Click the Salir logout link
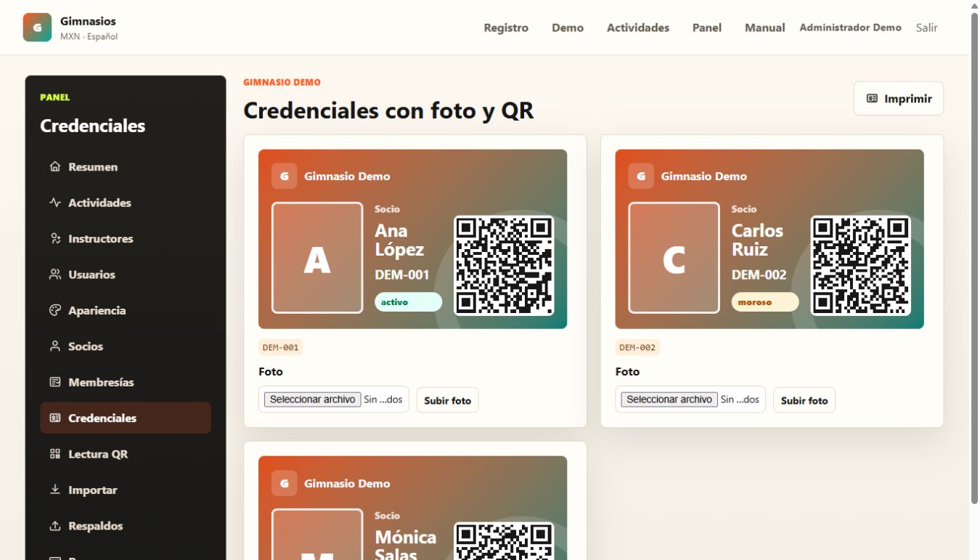This screenshot has width=980, height=560. coord(927,28)
